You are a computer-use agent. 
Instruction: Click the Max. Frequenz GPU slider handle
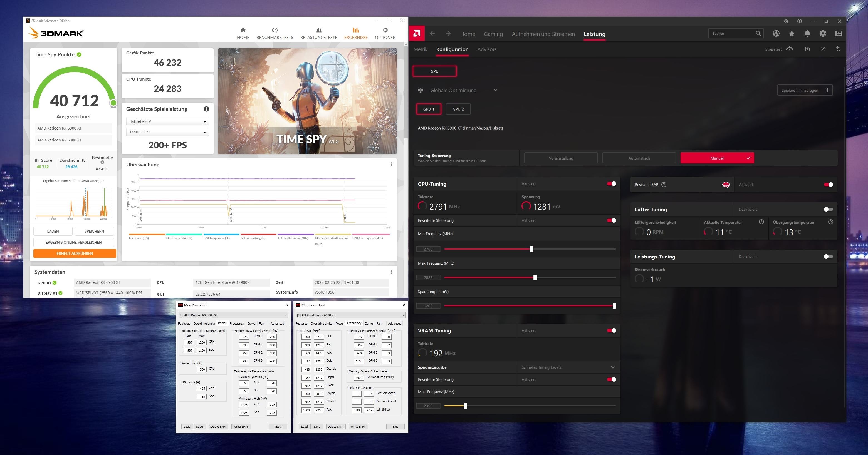pos(535,277)
